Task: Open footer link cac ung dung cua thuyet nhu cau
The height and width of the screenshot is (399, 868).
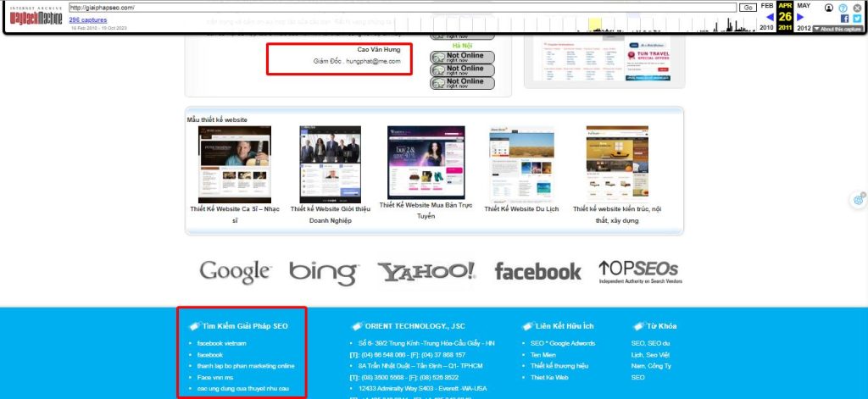Action: pos(242,389)
